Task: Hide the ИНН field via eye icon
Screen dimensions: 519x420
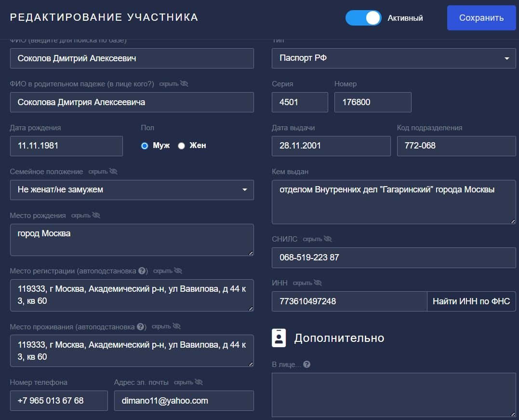Action: 318,283
